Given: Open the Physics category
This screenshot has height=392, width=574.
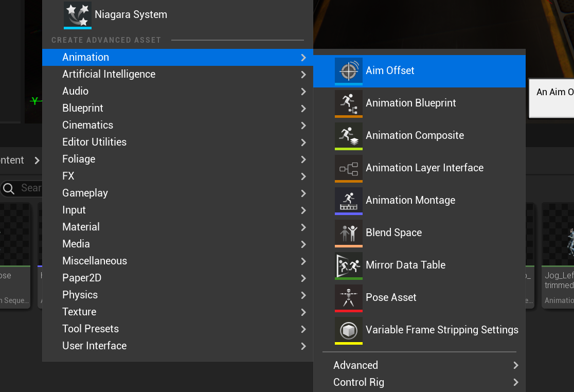Looking at the screenshot, I should coord(177,295).
